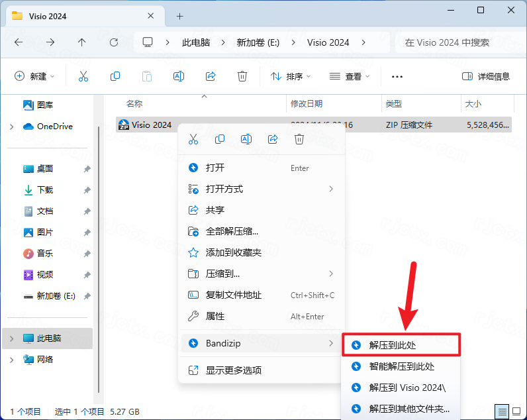Viewport: 527px width, 420px height.
Task: Click the copy icon in the context menu
Action: (x=220, y=139)
